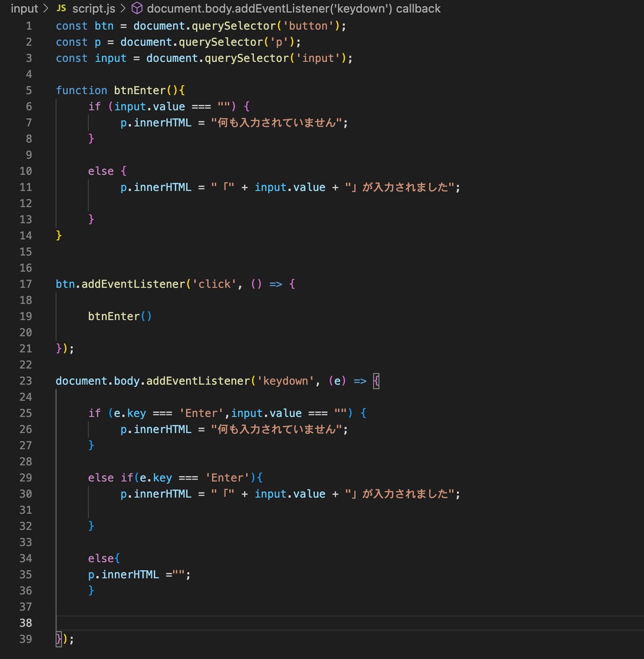644x659 pixels.
Task: Click the closing brace on line 36
Action: pos(91,590)
